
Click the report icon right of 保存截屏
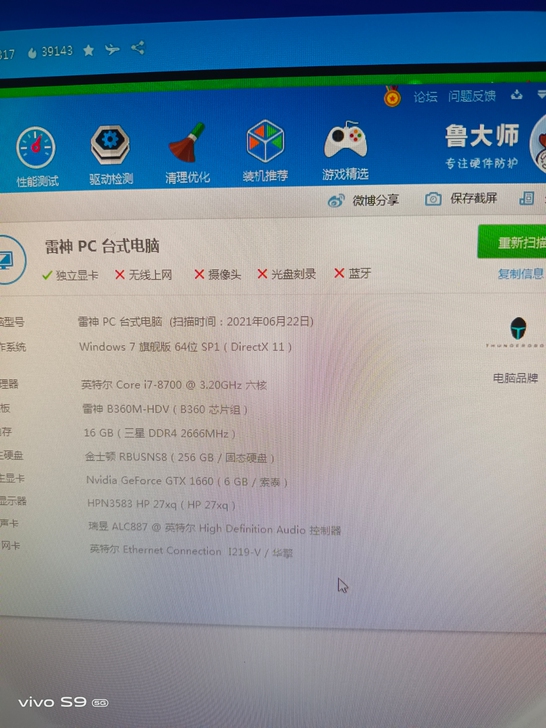526,198
